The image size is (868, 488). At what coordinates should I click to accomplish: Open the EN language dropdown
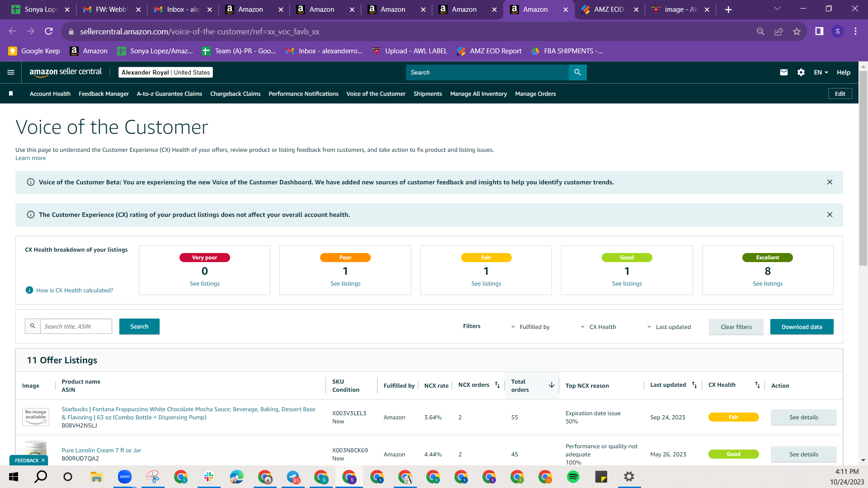click(821, 72)
